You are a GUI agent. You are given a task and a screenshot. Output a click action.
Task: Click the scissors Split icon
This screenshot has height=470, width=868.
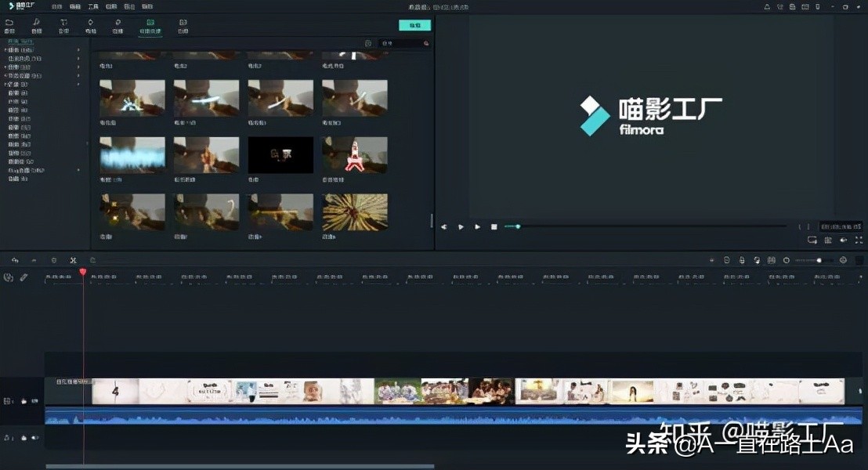pyautogui.click(x=73, y=260)
